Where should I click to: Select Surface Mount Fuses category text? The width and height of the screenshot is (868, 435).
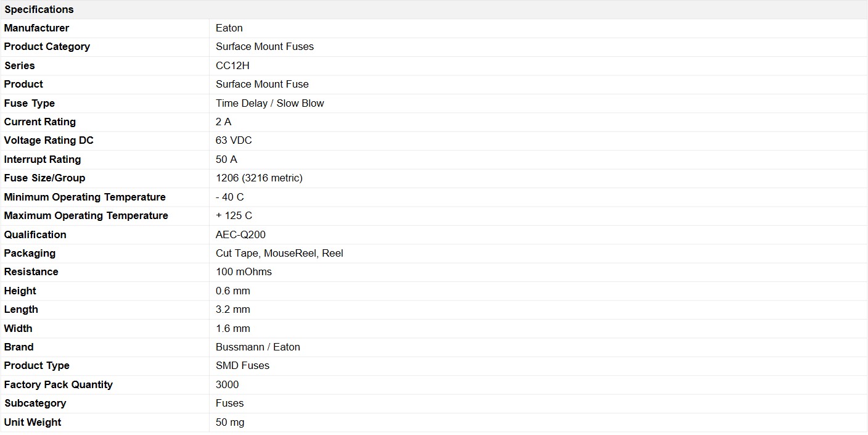tap(264, 46)
